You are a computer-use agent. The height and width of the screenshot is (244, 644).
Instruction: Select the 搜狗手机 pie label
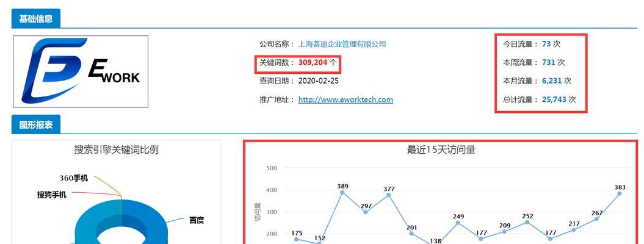52,195
